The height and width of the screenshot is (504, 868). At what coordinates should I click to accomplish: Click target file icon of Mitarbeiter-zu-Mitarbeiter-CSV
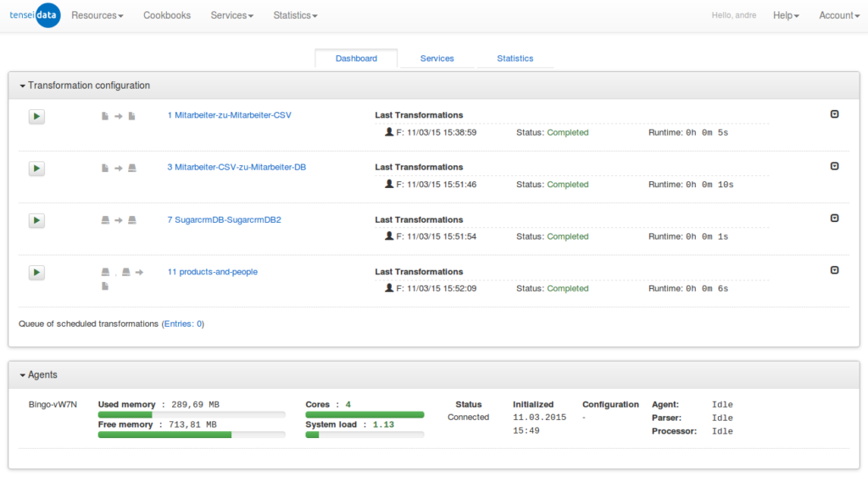click(x=131, y=116)
